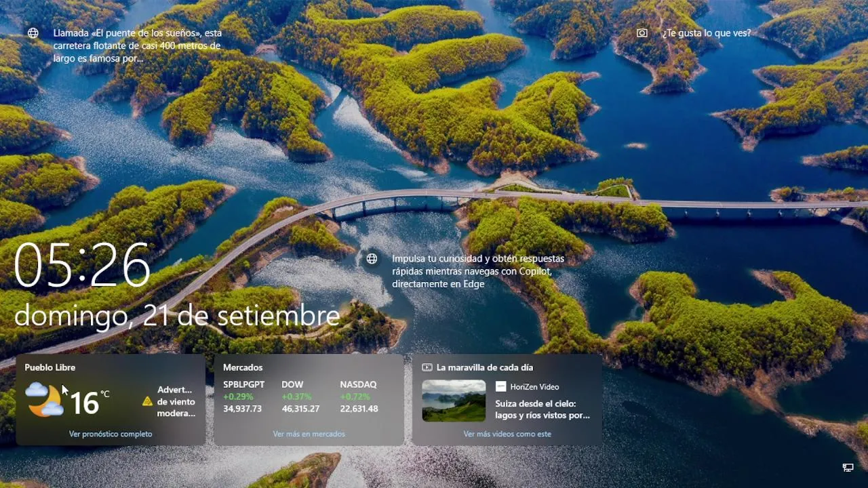The height and width of the screenshot is (488, 868).
Task: Click '¿Te gusta lo que ves?' text
Action: click(707, 33)
